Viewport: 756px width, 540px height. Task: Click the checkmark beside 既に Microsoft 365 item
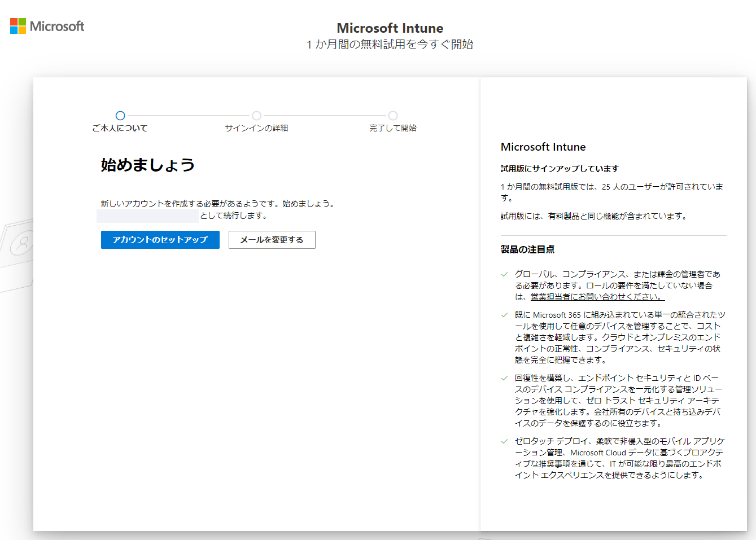click(x=504, y=315)
